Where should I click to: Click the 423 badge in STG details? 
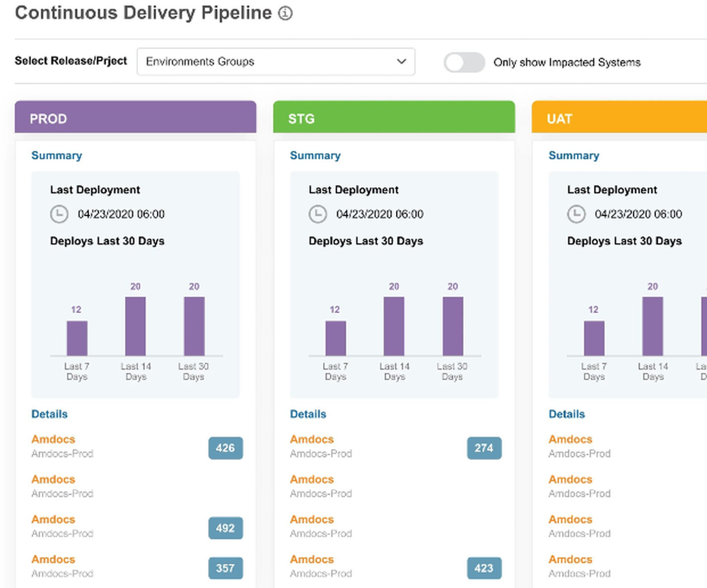484,568
